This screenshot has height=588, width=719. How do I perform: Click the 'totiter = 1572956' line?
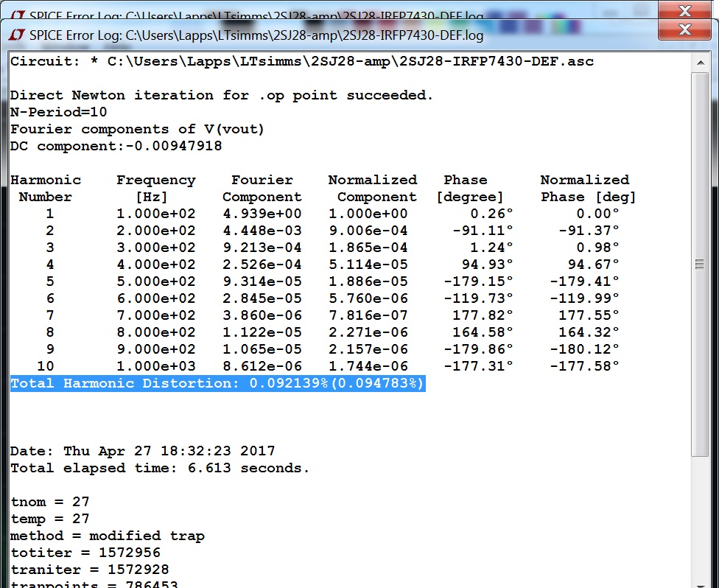point(85,553)
